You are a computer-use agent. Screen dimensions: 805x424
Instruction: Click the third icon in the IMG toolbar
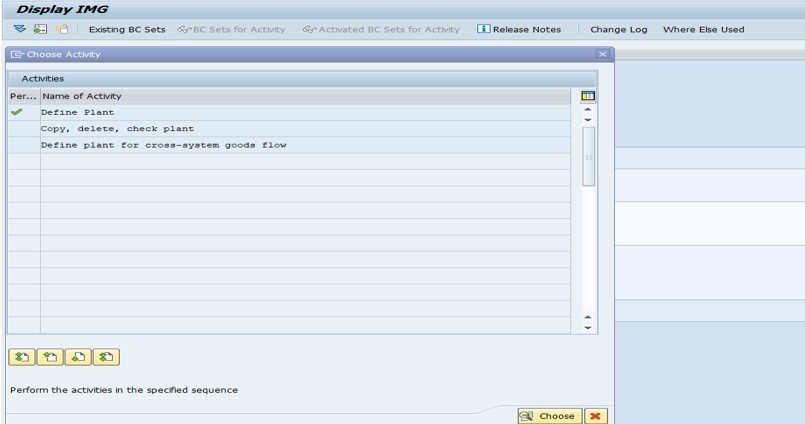[61, 29]
